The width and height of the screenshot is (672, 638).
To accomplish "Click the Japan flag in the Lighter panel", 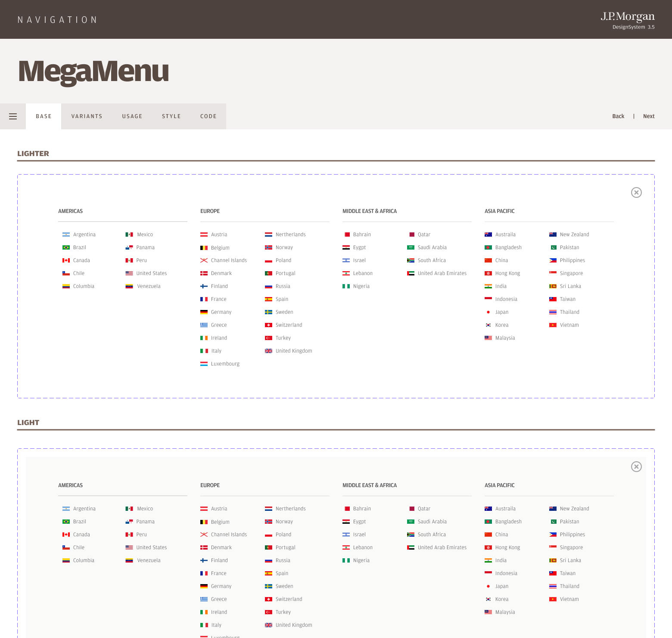I will pos(488,312).
